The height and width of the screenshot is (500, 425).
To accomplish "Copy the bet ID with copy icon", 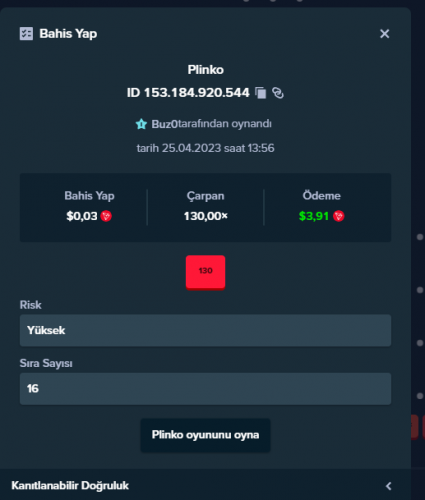I will 261,93.
